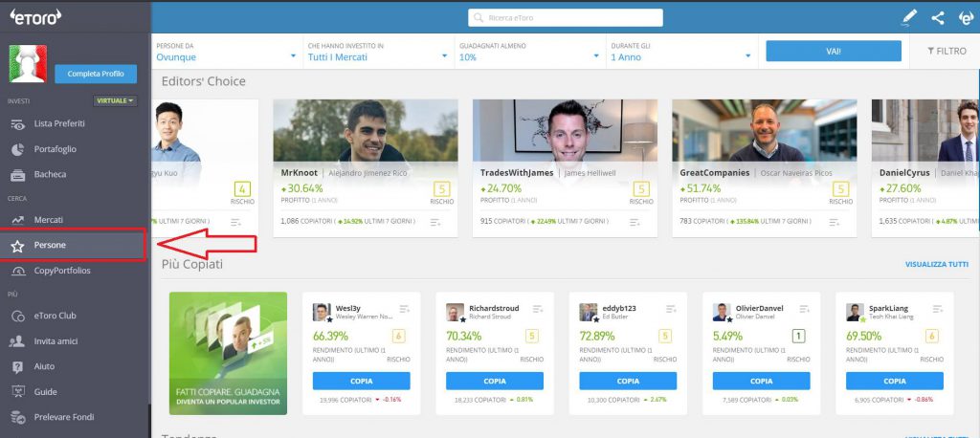Click the 66.39% return on Wesl3y card
This screenshot has height=438, width=980.
330,337
